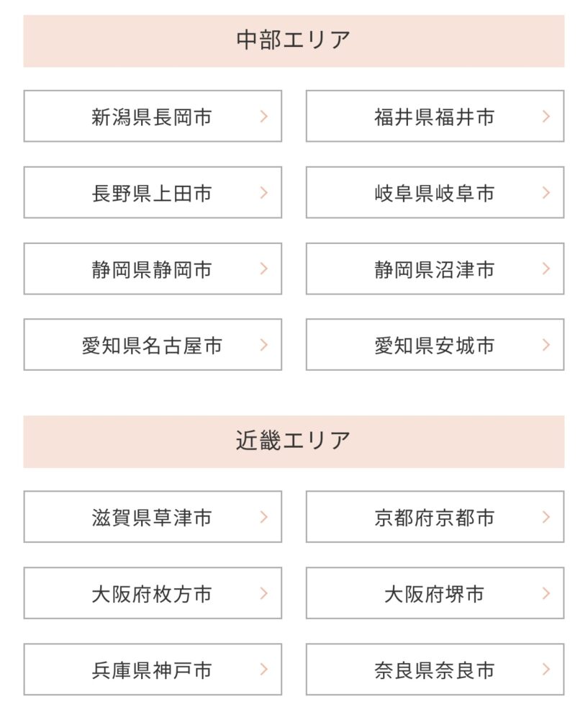588x720 pixels.
Task: Click the arrow icon beside 愛知県安城市
Action: 546,345
